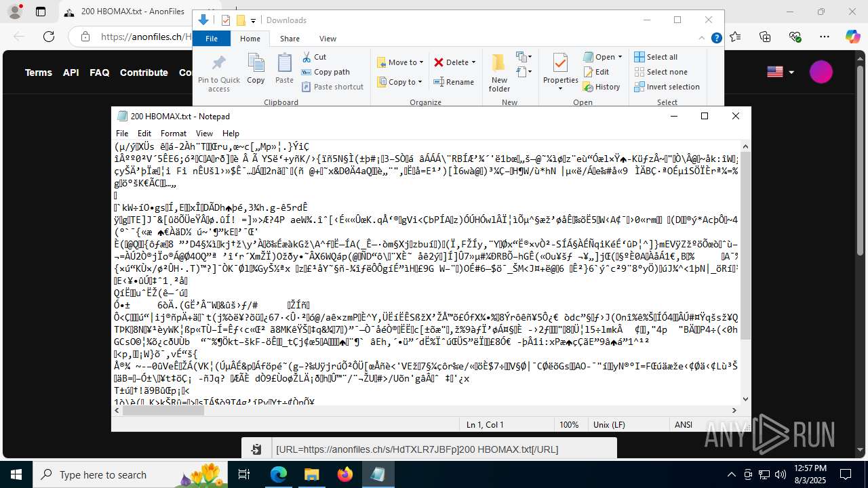Viewport: 868px width, 488px height.
Task: Open file History in Explorer ribbon
Action: coord(601,87)
